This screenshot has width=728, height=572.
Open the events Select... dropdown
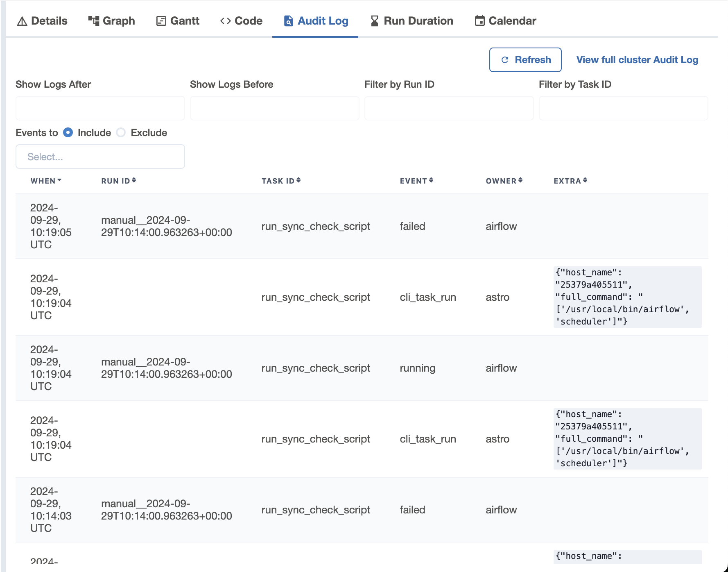click(x=100, y=157)
